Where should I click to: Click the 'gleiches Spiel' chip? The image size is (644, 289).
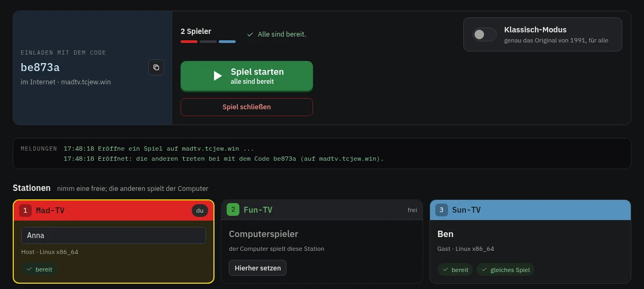pyautogui.click(x=505, y=270)
